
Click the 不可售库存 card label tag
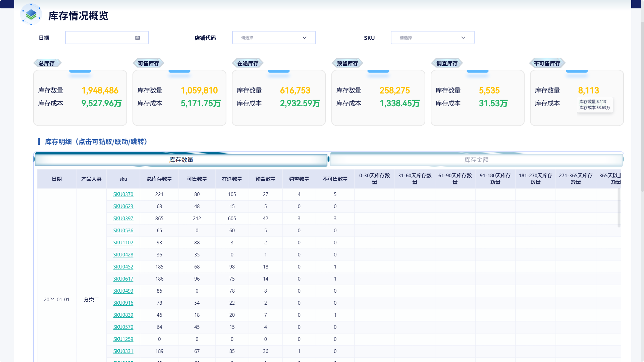coord(547,63)
